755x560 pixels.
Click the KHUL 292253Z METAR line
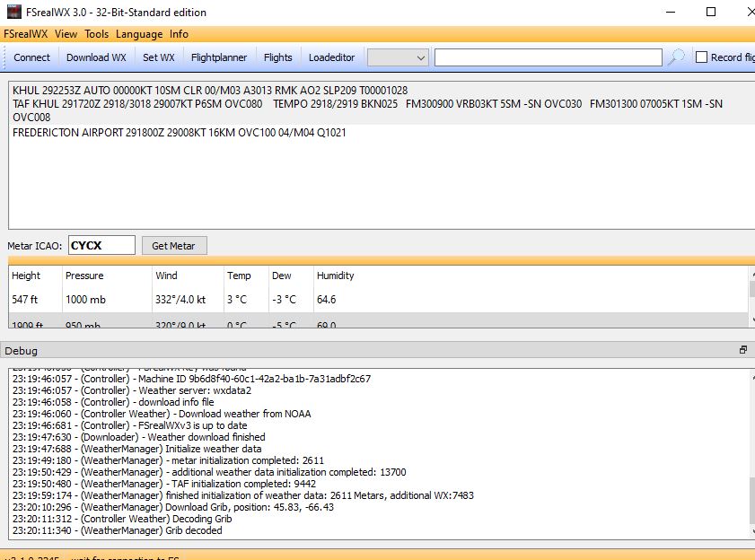210,90
